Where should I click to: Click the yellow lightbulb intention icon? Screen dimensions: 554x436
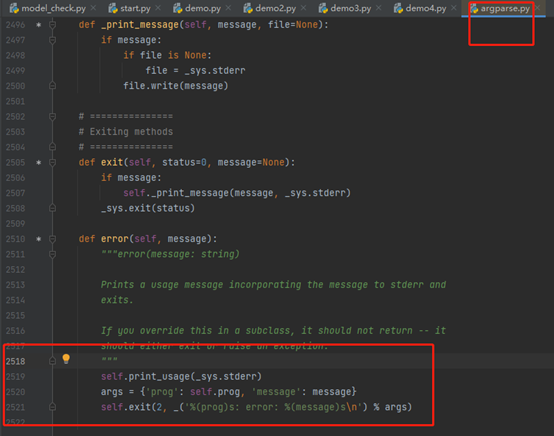tap(66, 359)
